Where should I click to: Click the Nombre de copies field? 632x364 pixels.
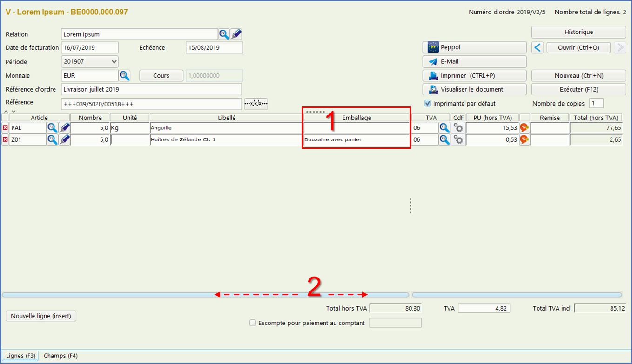[x=596, y=103]
